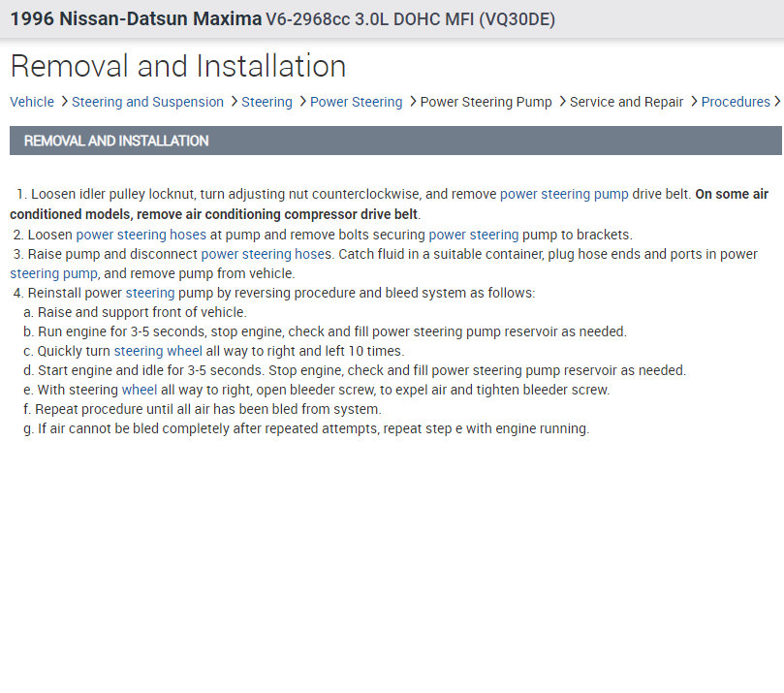Image resolution: width=784 pixels, height=693 pixels.
Task: Open steering pump link before 'and remove pump'
Action: pos(53,273)
